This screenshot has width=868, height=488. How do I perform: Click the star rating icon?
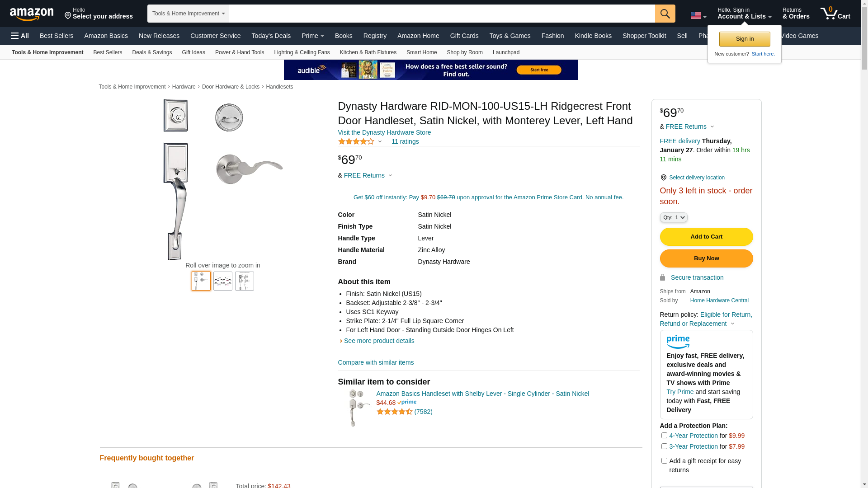tap(356, 141)
